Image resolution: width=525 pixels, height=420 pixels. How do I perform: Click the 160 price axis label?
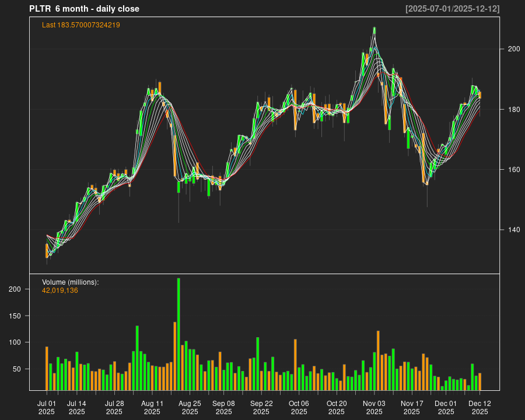tap(513, 170)
